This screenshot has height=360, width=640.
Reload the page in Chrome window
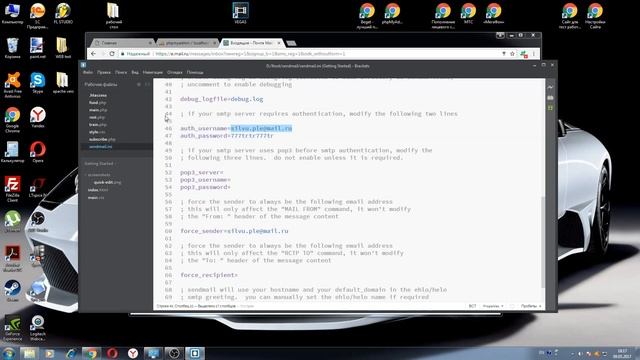(x=112, y=53)
